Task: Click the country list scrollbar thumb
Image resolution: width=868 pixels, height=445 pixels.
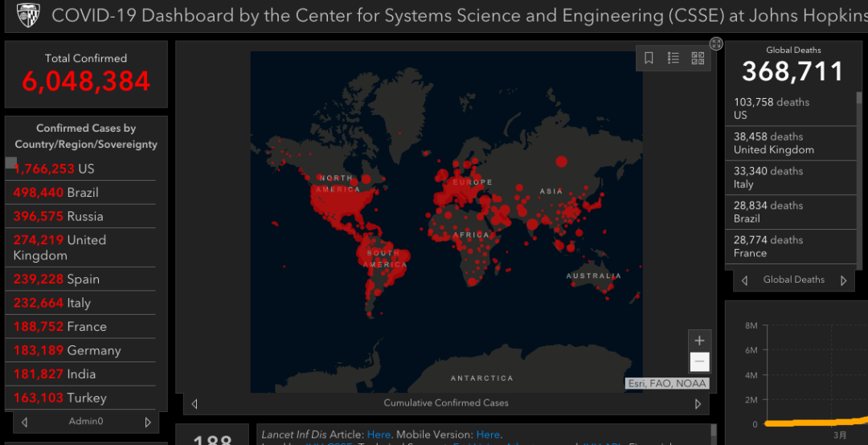Action: click(10, 162)
